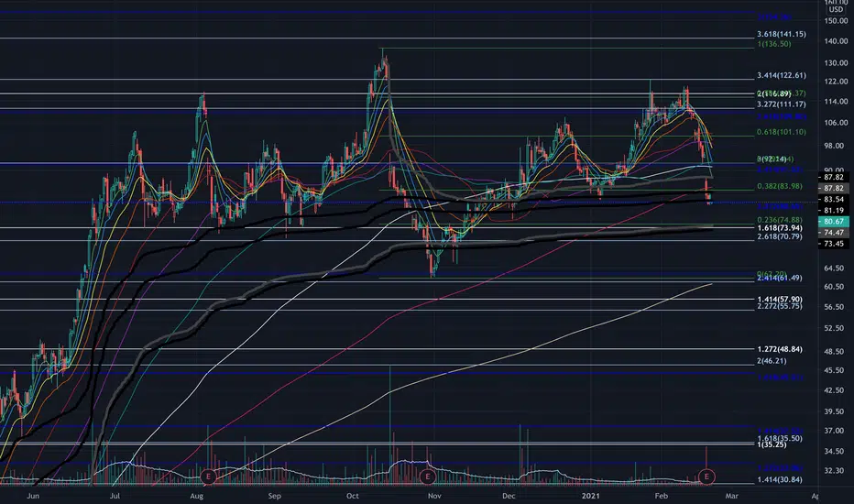Select Fibonacci label 2.618(70.79)
The width and height of the screenshot is (854, 504).
pos(780,236)
